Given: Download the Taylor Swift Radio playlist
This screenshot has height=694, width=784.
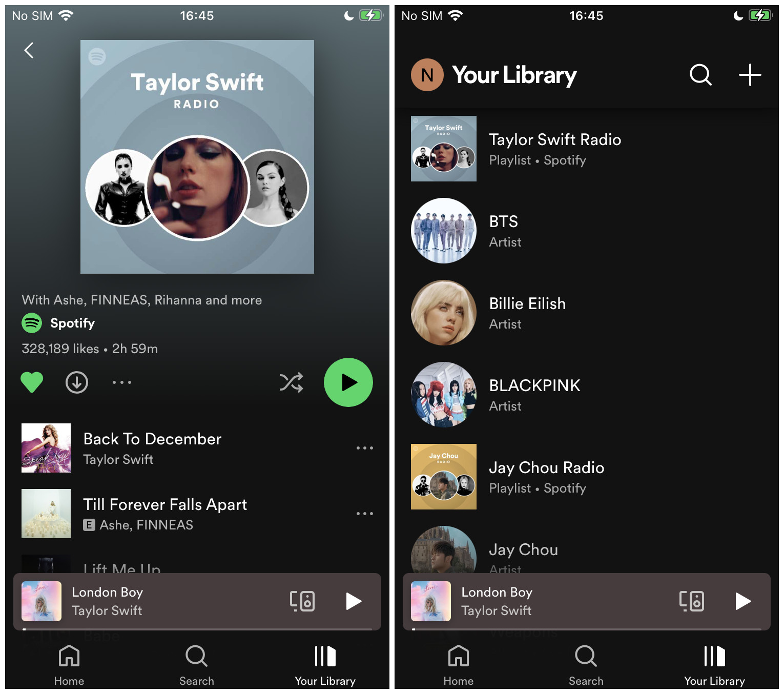Looking at the screenshot, I should [77, 382].
